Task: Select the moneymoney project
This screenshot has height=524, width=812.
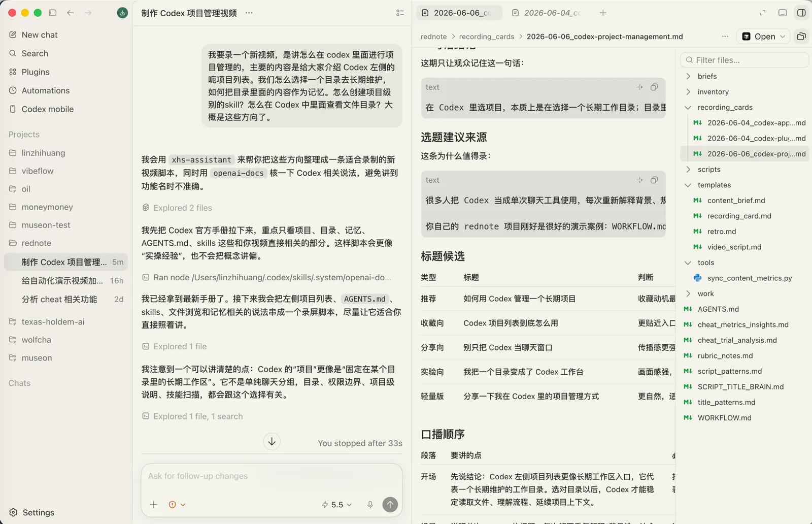Action: coord(66,207)
